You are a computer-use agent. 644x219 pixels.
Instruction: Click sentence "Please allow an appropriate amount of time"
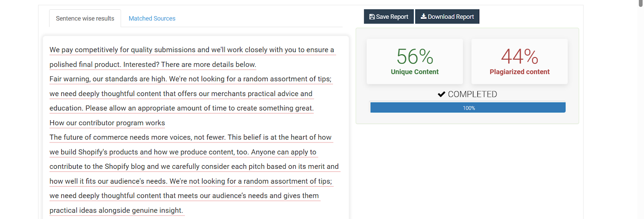point(199,108)
